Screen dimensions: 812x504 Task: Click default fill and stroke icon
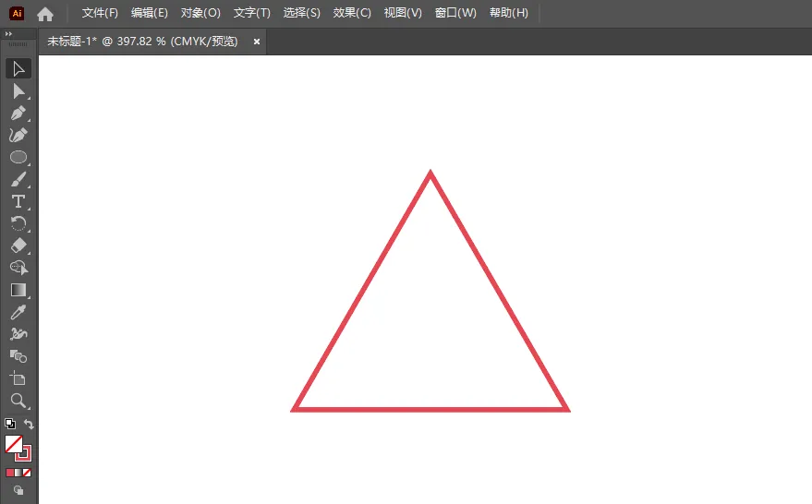10,424
